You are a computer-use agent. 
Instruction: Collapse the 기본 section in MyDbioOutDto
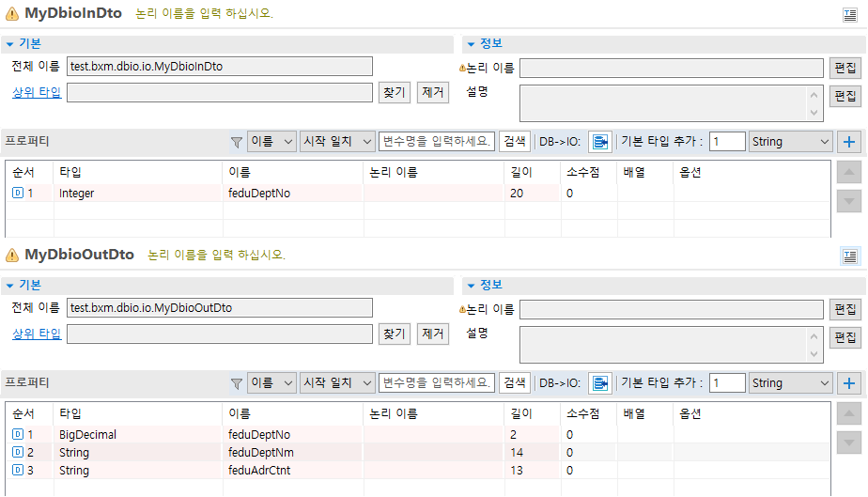pos(10,286)
